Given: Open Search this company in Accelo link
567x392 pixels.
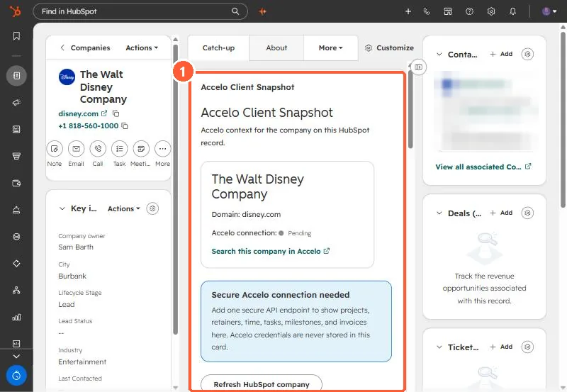Looking at the screenshot, I should 271,252.
